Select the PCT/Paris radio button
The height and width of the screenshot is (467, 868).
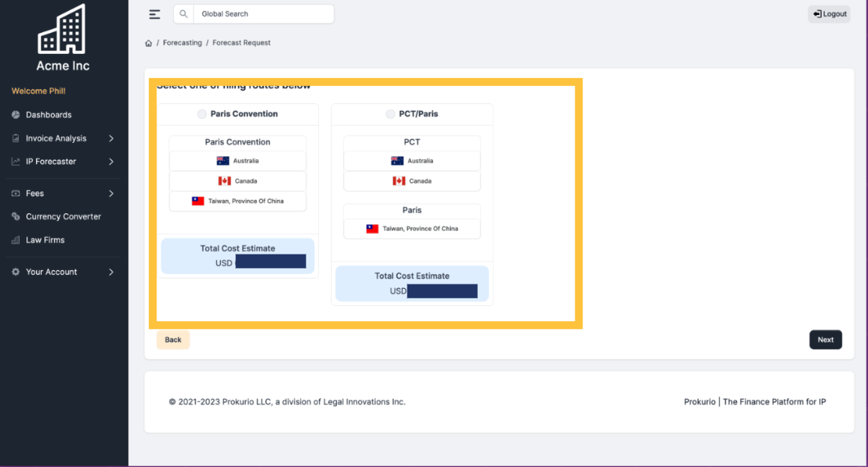pyautogui.click(x=390, y=114)
